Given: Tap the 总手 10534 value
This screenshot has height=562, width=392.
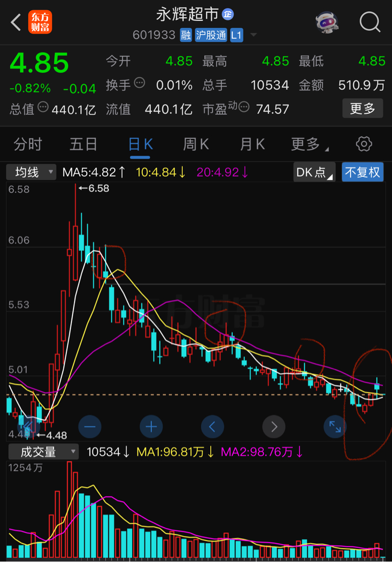Looking at the screenshot, I should click(x=269, y=85).
